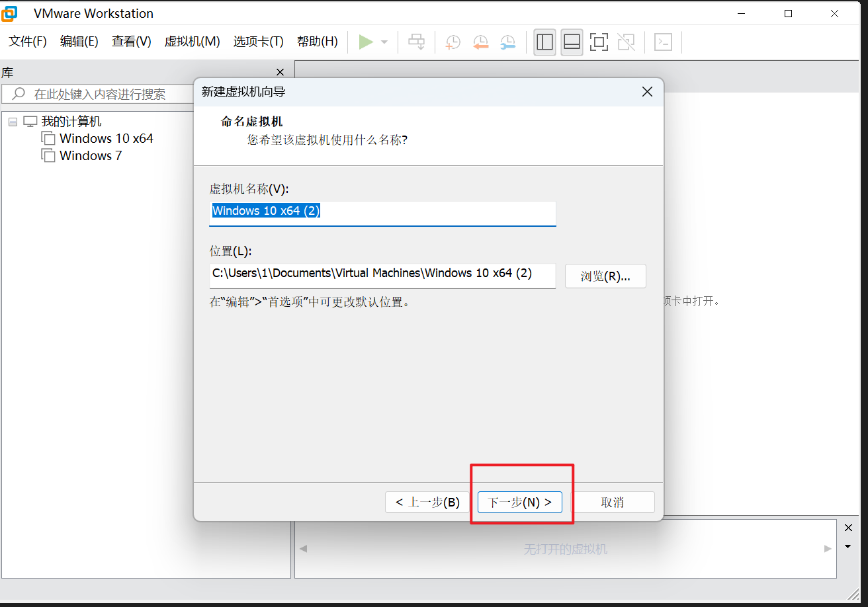Click Send Ctrl+Alt+Del toolbar icon
The image size is (868, 607).
[416, 42]
